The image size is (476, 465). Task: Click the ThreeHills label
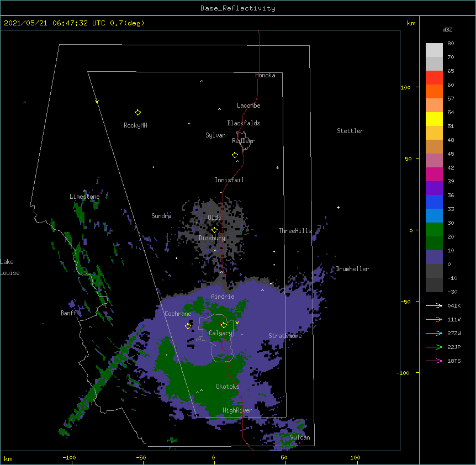[295, 231]
